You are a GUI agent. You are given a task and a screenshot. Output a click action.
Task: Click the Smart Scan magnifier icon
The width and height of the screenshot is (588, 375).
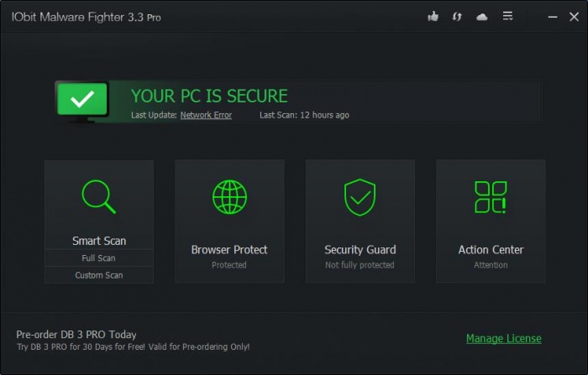(98, 197)
